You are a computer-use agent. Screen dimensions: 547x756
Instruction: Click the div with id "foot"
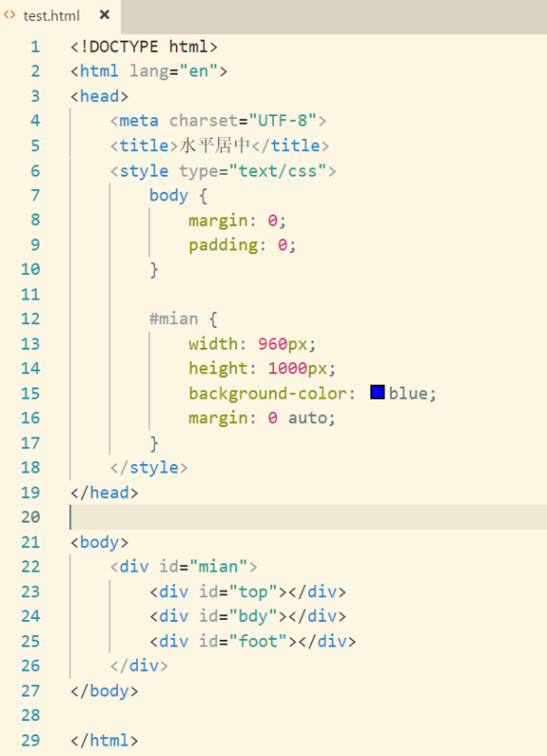pos(252,642)
